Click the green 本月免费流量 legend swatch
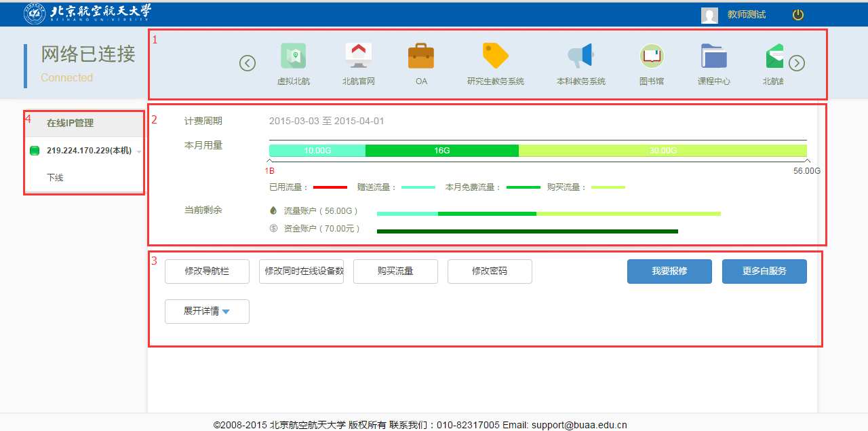Image resolution: width=868 pixels, height=431 pixels. point(524,187)
